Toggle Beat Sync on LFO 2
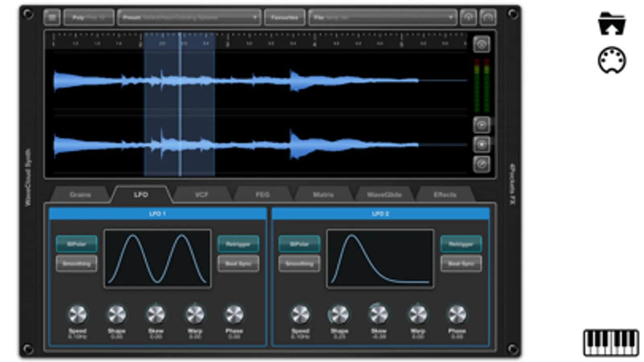Viewport: 644px width, 362px height. pyautogui.click(x=461, y=264)
